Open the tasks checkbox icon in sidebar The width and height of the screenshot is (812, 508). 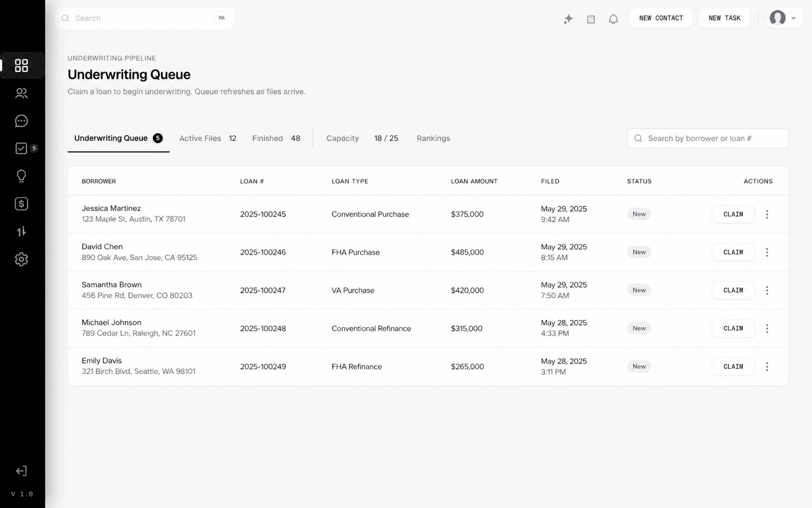22,149
